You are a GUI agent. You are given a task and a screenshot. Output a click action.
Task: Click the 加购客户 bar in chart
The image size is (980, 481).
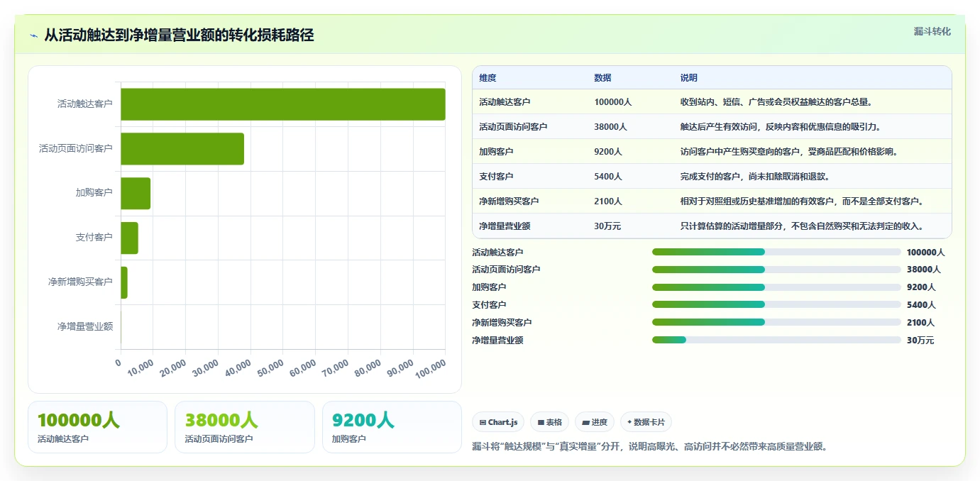pyautogui.click(x=136, y=193)
